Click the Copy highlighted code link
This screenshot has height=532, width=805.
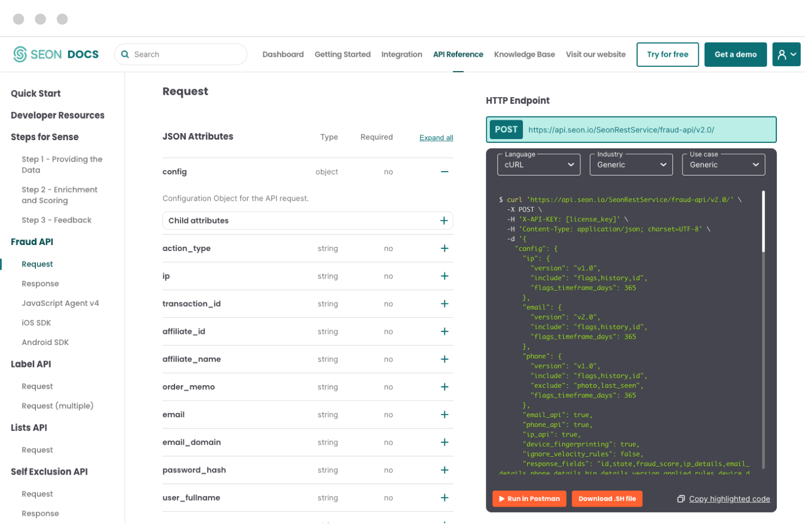click(729, 499)
